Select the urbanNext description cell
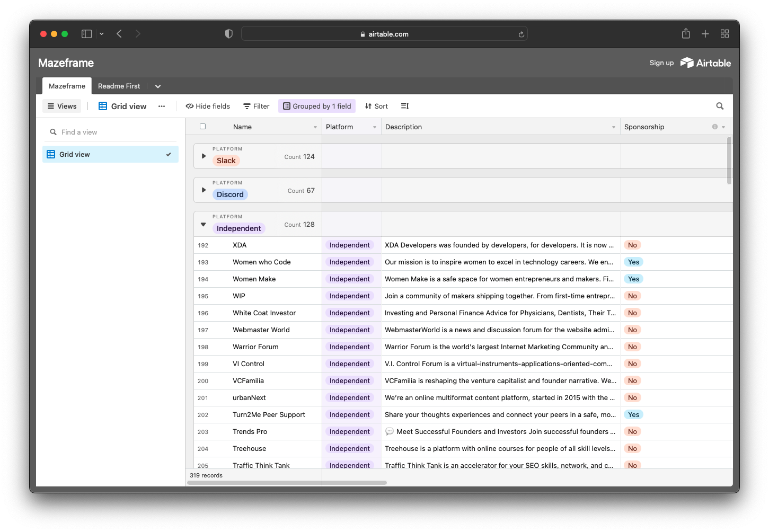Image resolution: width=769 pixels, height=532 pixels. [x=500, y=398]
